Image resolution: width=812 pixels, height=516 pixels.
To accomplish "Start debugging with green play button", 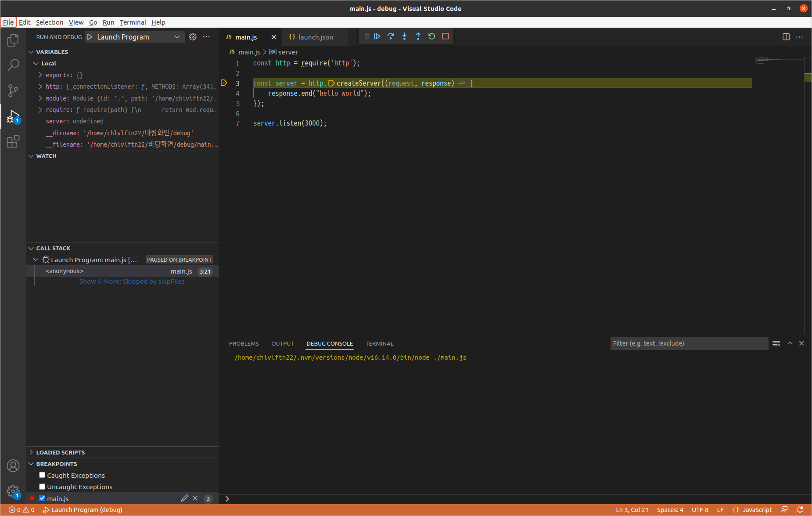I will pos(90,37).
